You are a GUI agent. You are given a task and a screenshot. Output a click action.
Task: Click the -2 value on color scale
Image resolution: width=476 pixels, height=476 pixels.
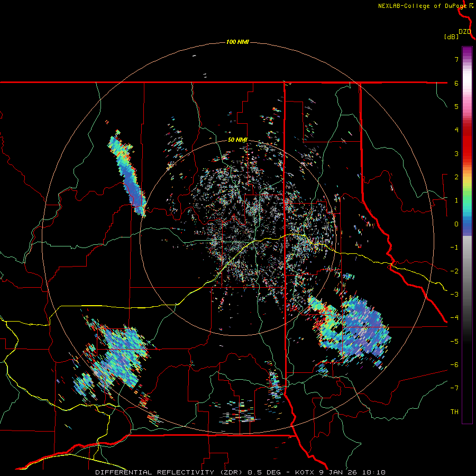[454, 271]
